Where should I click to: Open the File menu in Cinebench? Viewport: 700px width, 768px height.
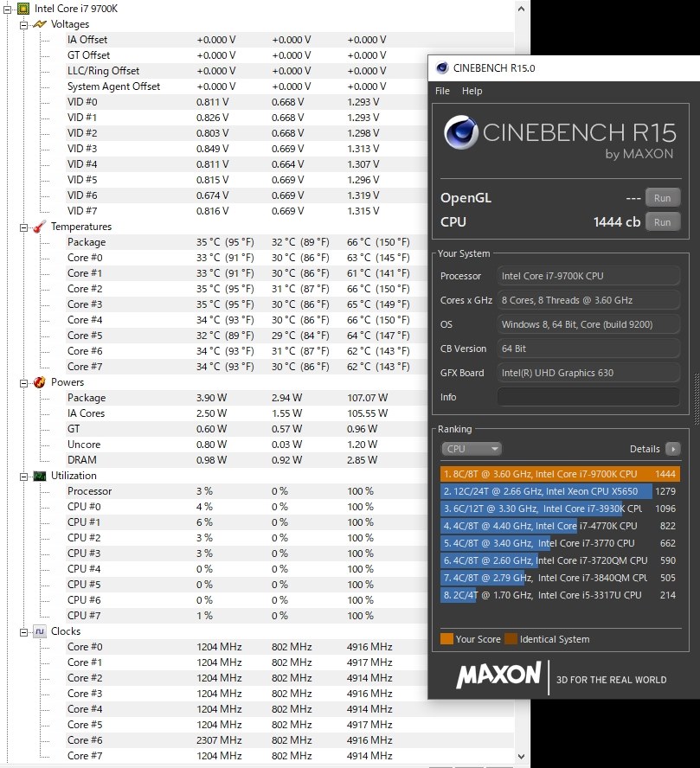pyautogui.click(x=442, y=91)
